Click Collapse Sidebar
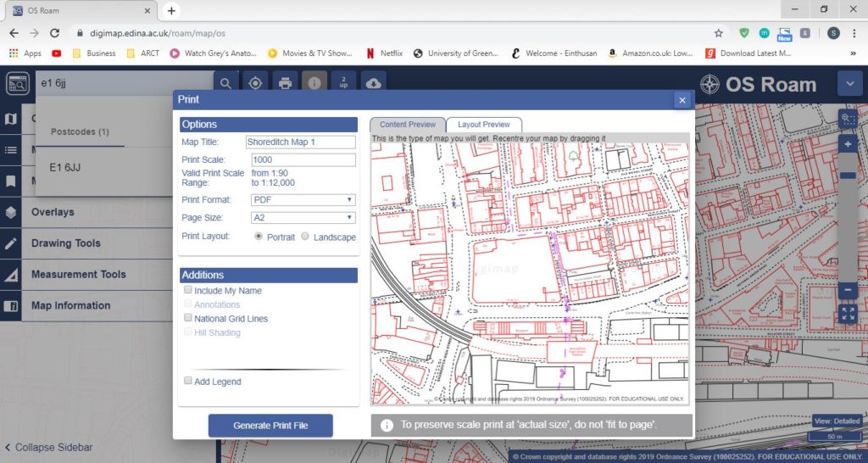Image resolution: width=868 pixels, height=463 pixels. coord(48,447)
